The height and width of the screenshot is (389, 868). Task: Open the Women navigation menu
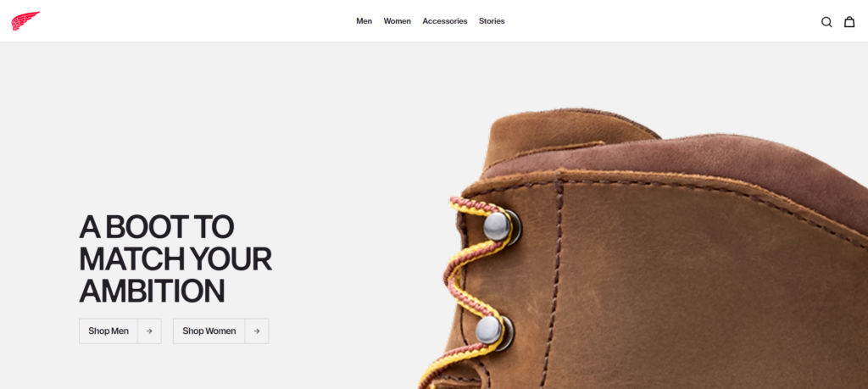[398, 21]
